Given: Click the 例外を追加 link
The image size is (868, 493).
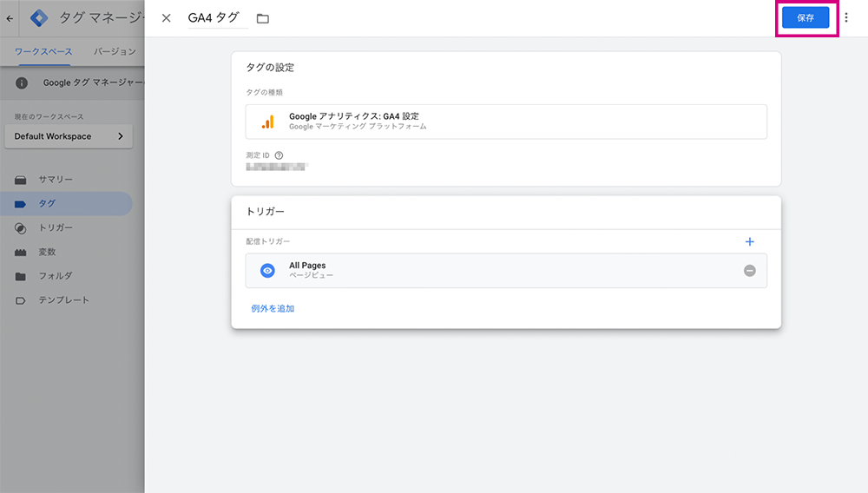Looking at the screenshot, I should (x=273, y=309).
